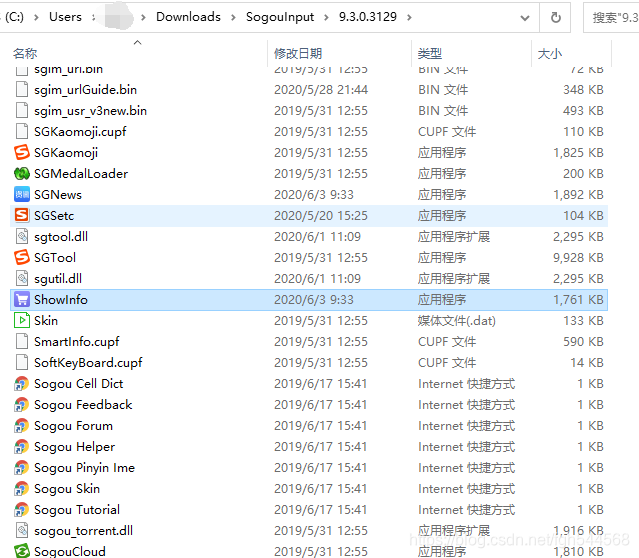Select the Sogou Cell Dict shortcut icon
Screen dimensions: 639x558
(22, 384)
